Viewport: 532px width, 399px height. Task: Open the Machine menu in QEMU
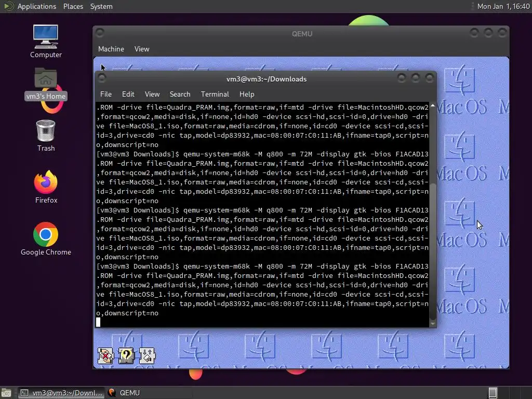111,49
